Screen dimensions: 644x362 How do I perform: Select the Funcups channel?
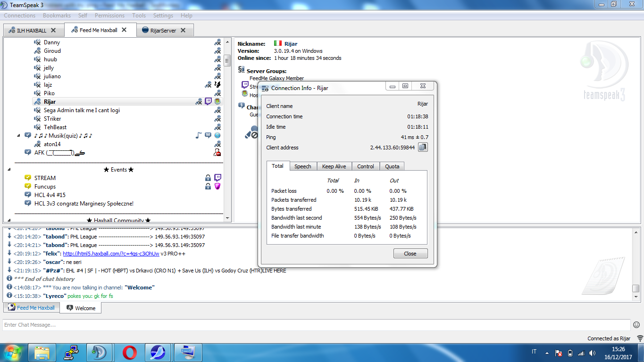45,186
